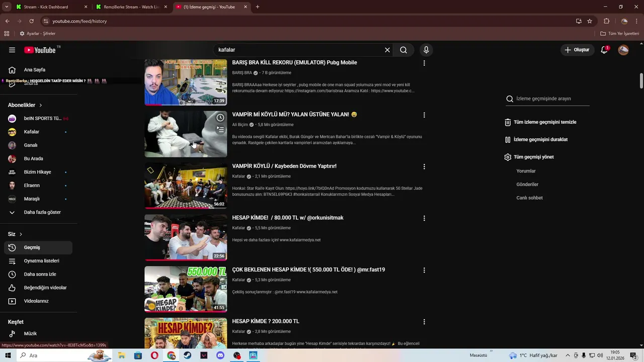This screenshot has height=362, width=644.
Task: Open Bizim Hikaye subscription channel
Action: point(38,172)
